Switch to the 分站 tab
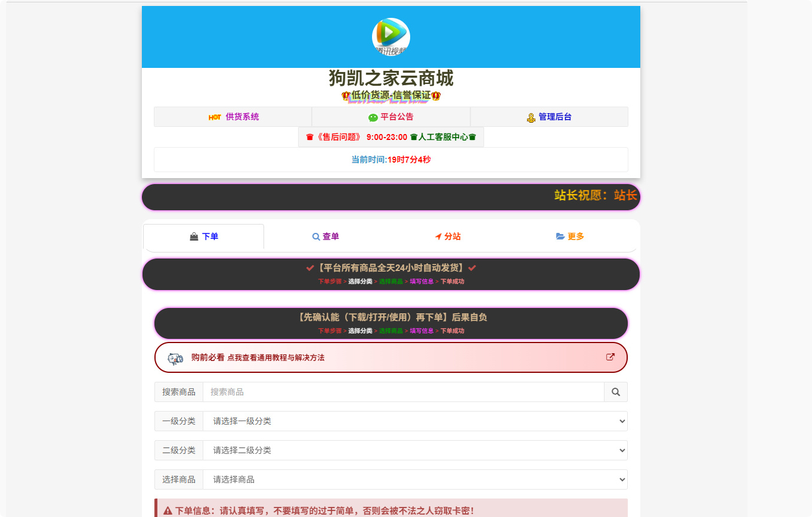 tap(448, 236)
